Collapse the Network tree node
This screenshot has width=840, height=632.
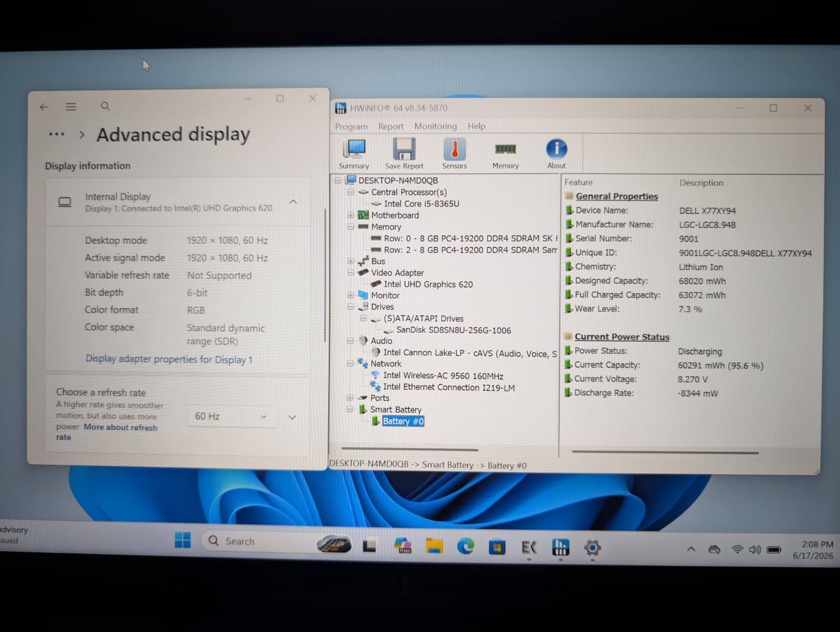[350, 363]
